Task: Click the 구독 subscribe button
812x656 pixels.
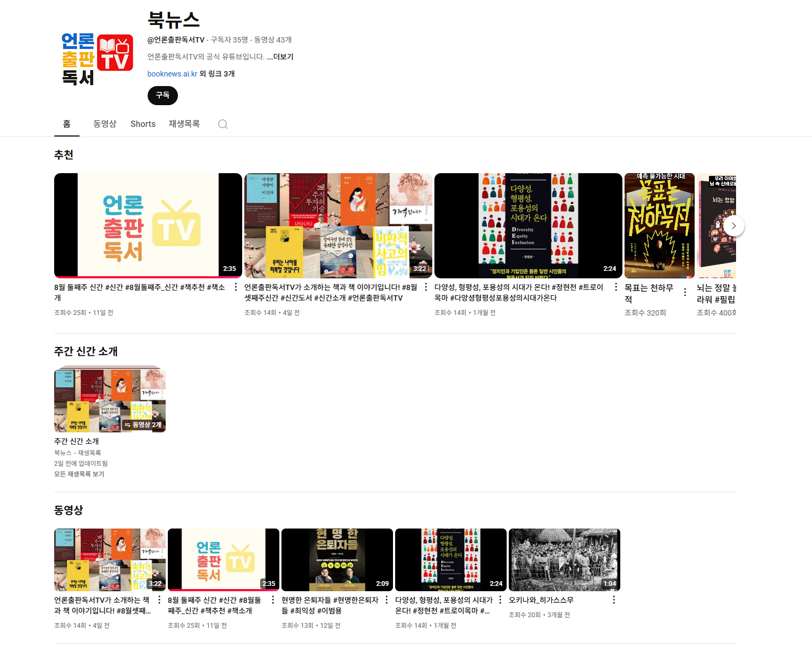Action: 163,96
